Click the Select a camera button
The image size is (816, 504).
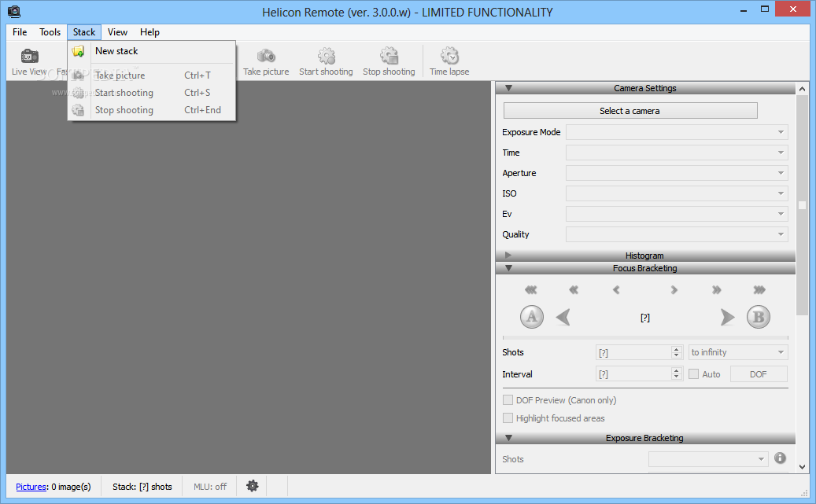pyautogui.click(x=630, y=111)
